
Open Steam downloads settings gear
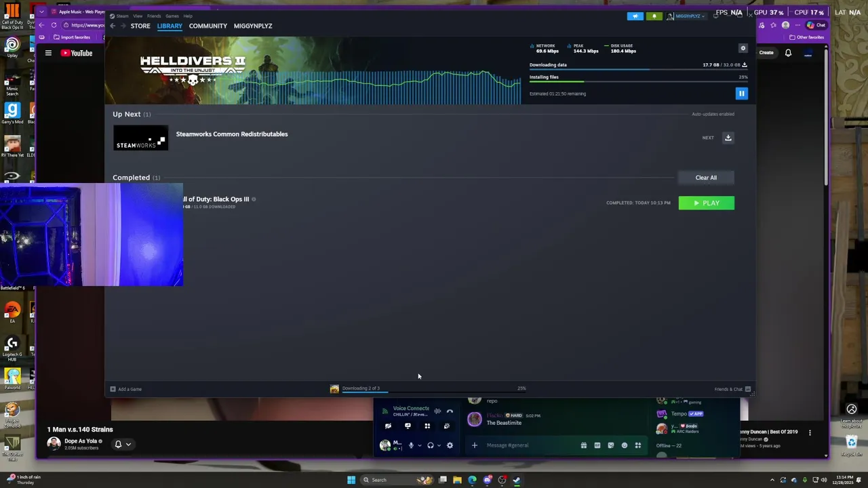click(743, 48)
